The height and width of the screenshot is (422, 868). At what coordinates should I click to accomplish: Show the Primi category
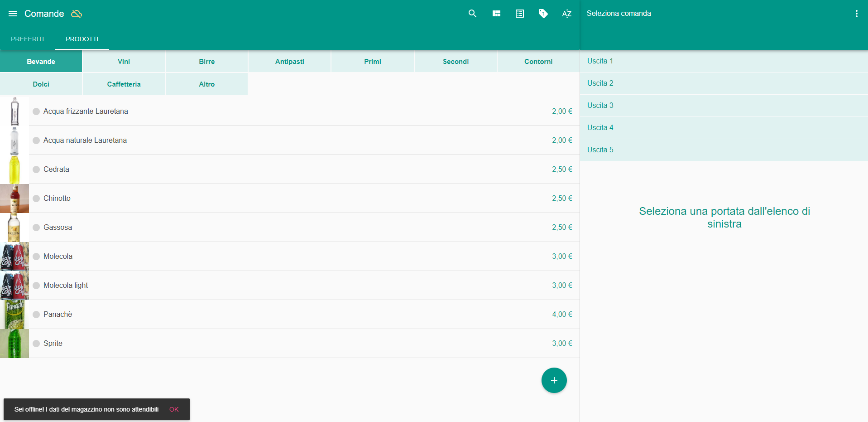[x=373, y=61]
